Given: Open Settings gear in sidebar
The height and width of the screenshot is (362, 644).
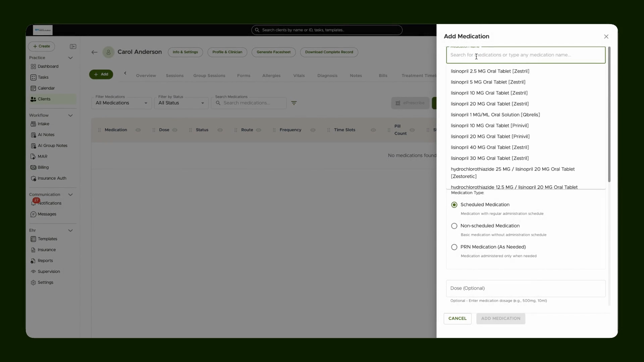Looking at the screenshot, I should tap(33, 283).
